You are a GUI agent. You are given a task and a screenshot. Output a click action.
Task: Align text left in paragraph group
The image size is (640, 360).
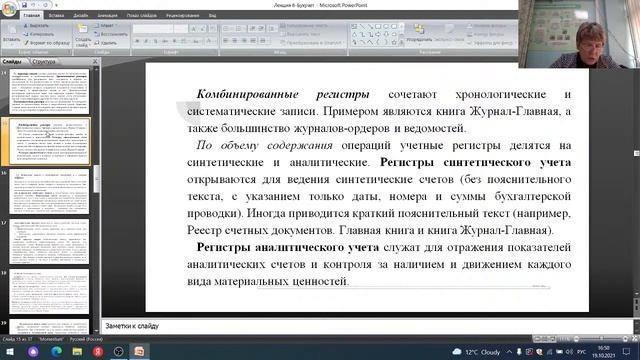(226, 41)
